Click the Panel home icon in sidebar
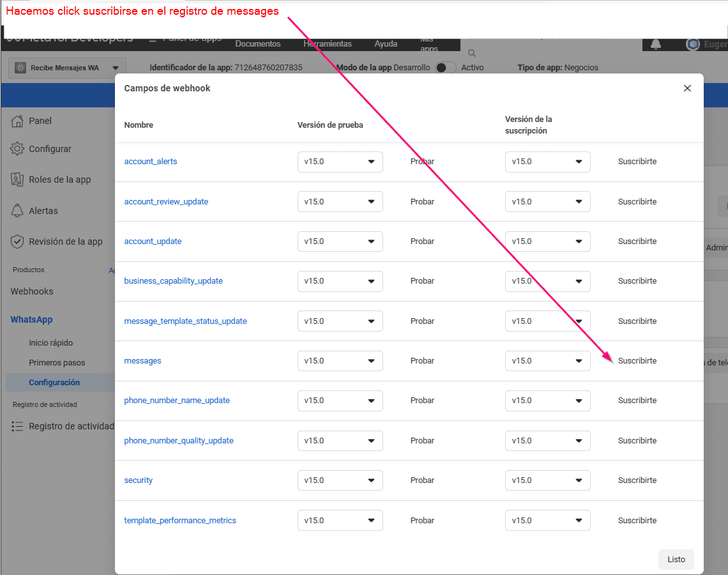Viewport: 728px width, 575px height. coord(18,121)
